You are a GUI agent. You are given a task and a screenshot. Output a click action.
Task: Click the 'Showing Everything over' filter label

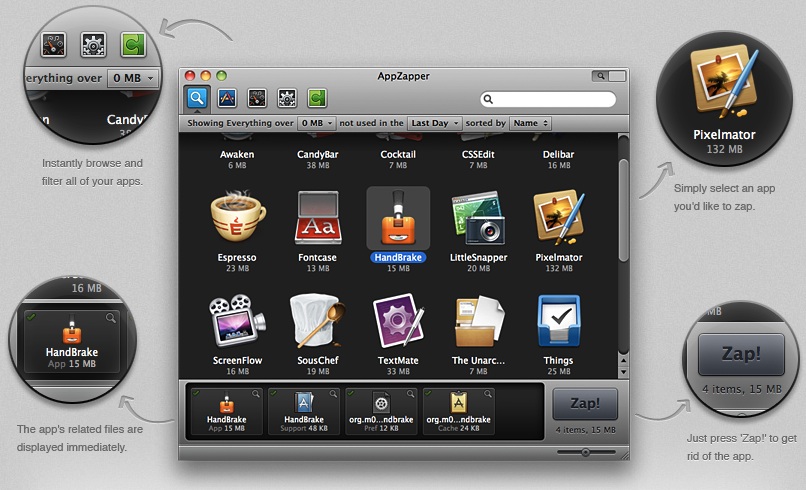pyautogui.click(x=240, y=123)
